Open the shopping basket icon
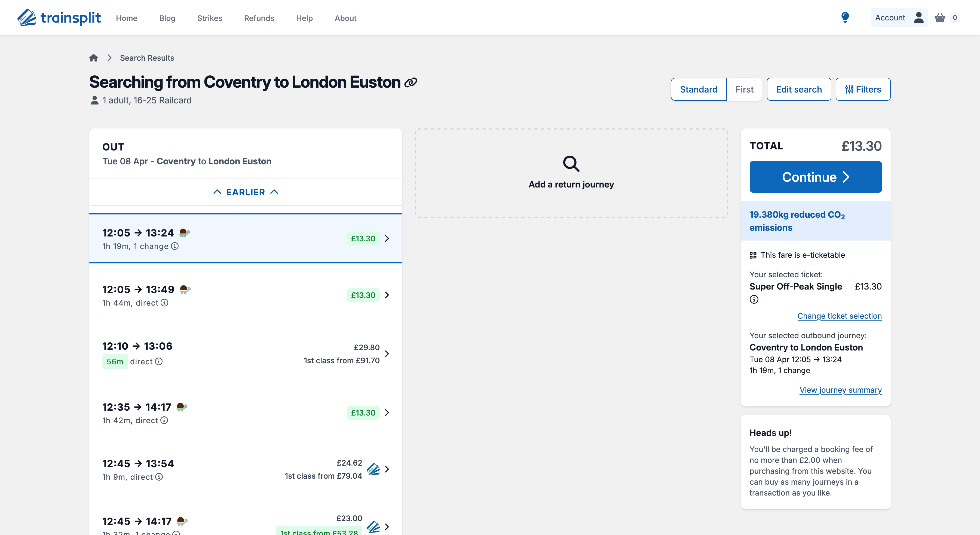 (x=940, y=17)
